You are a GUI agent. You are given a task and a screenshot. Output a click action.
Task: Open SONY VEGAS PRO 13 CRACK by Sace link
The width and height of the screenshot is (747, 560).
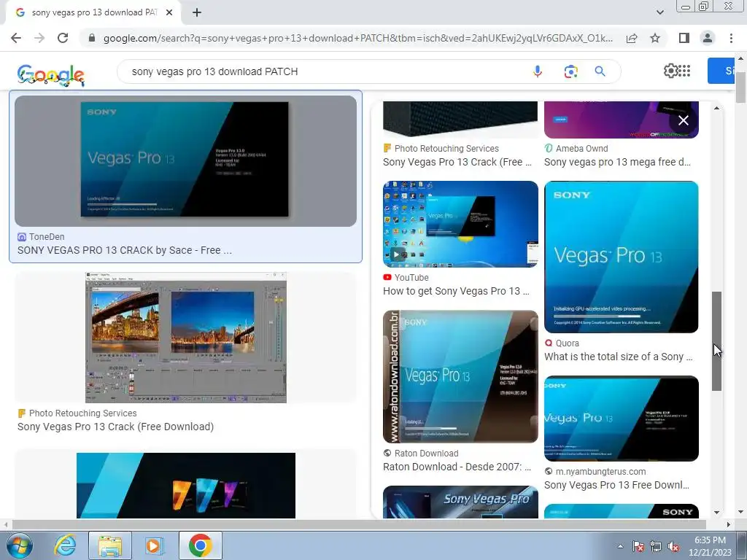point(124,250)
